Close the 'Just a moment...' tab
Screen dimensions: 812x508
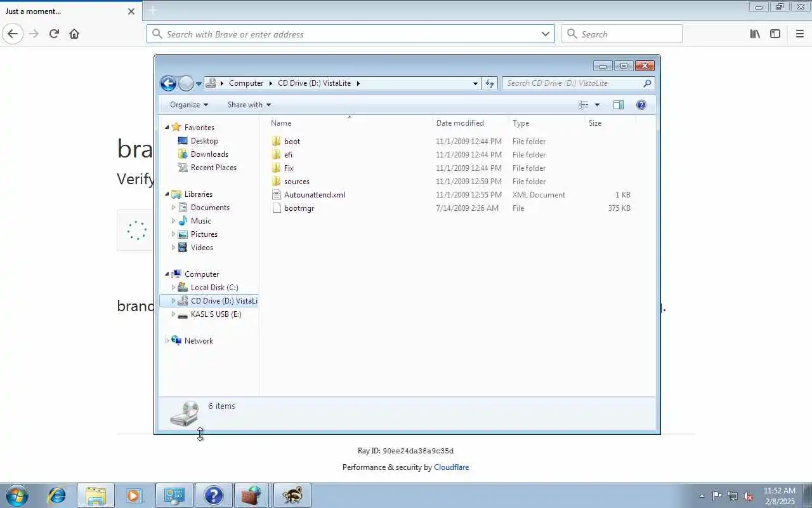[x=131, y=11]
